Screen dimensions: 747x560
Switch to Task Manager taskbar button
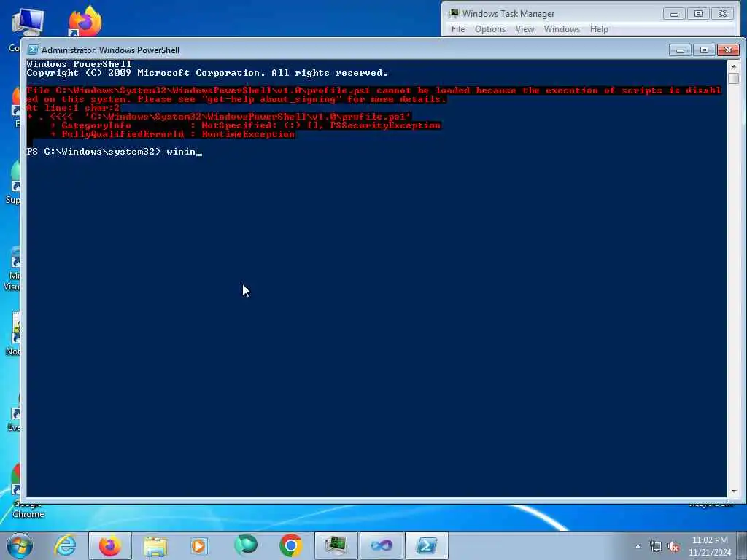(x=336, y=545)
